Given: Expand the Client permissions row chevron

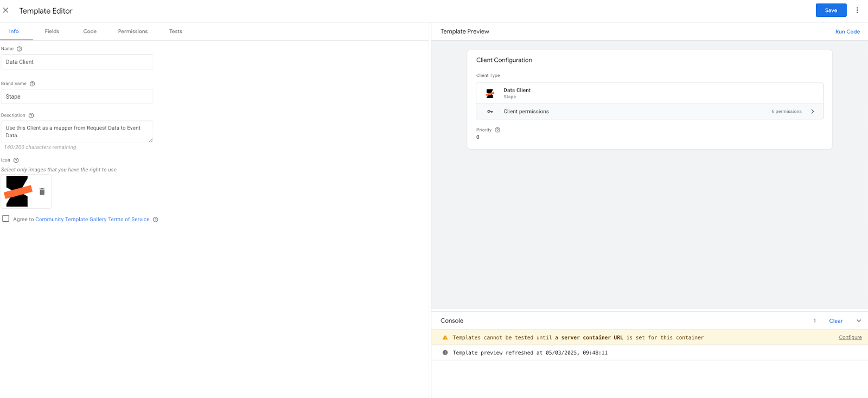Looking at the screenshot, I should click(812, 112).
